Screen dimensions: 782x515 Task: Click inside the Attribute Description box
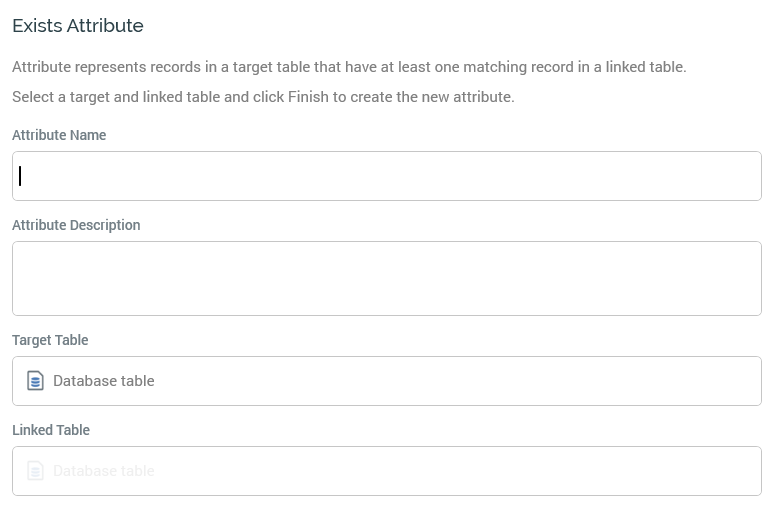(387, 278)
